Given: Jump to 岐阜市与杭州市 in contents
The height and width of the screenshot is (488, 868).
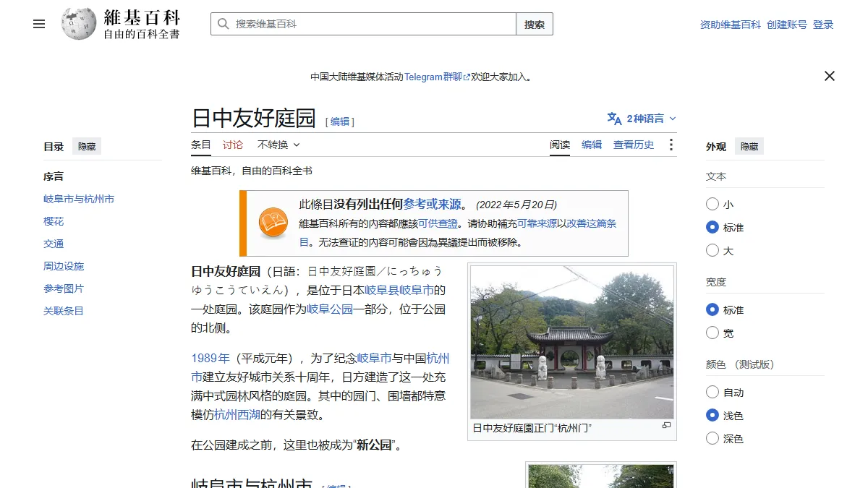Looking at the screenshot, I should 79,199.
